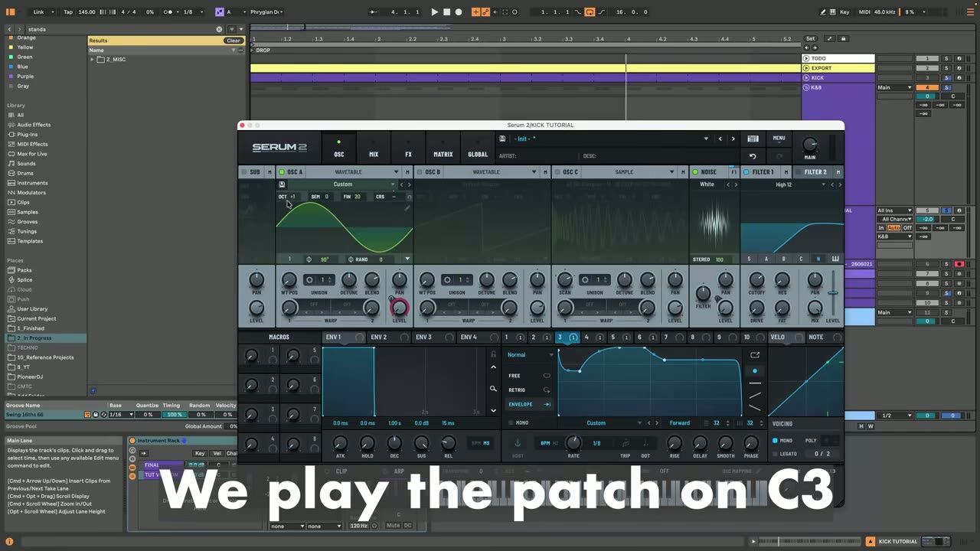The height and width of the screenshot is (551, 980).
Task: Switch to Serum OSC tab
Action: [339, 148]
